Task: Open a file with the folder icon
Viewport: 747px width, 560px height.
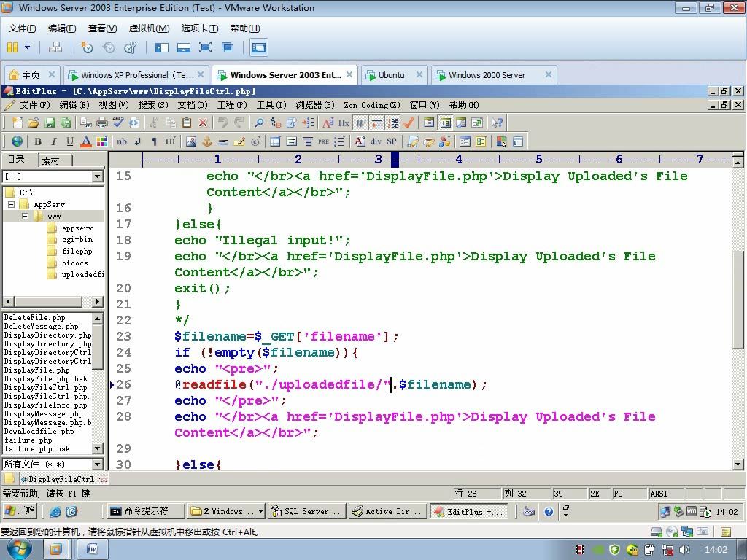Action: point(34,122)
